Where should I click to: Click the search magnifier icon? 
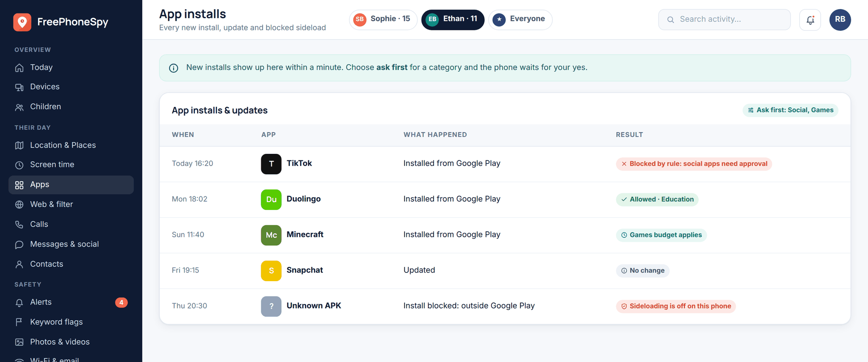point(671,20)
